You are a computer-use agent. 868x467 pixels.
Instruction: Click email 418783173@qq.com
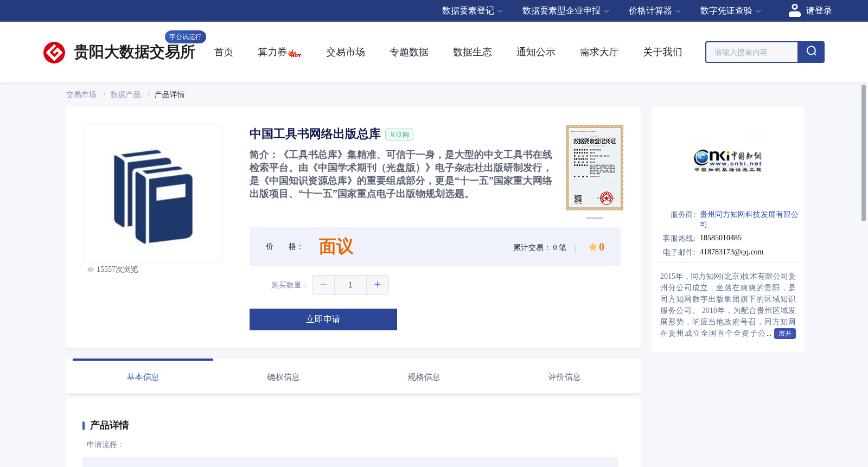pyautogui.click(x=731, y=252)
